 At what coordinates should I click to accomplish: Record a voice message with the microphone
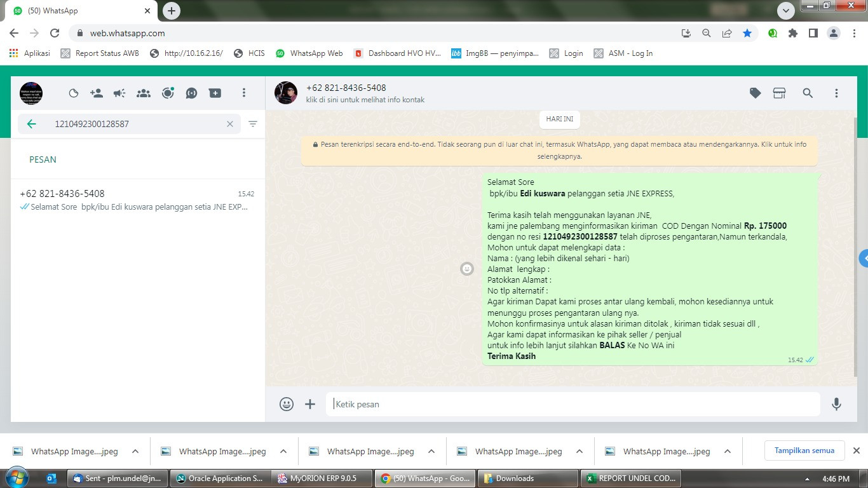click(x=836, y=403)
